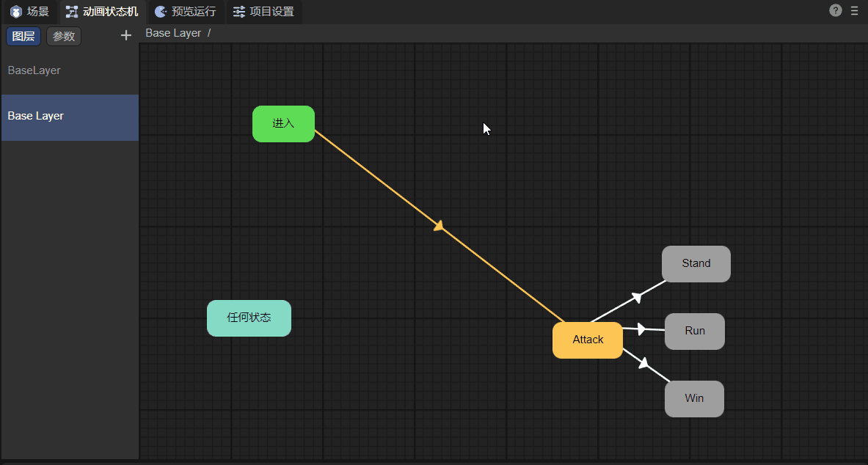Click the preview run tab icon
Screen dimensions: 868x465
[161, 12]
